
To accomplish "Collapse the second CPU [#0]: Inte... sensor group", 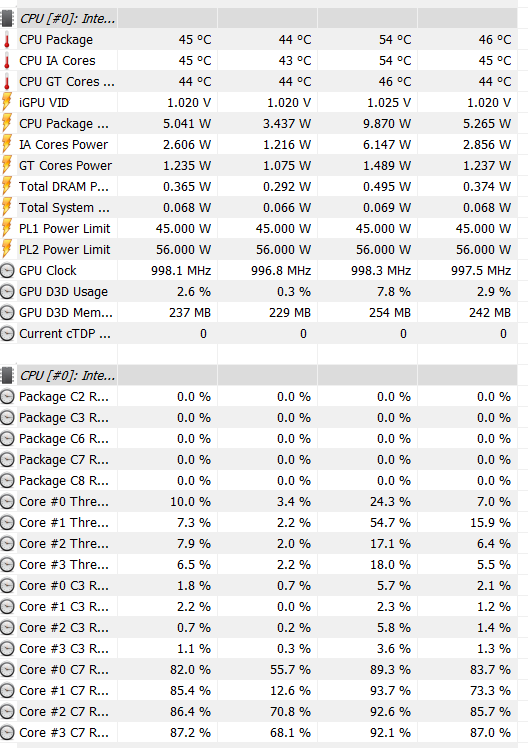I will (67, 375).
